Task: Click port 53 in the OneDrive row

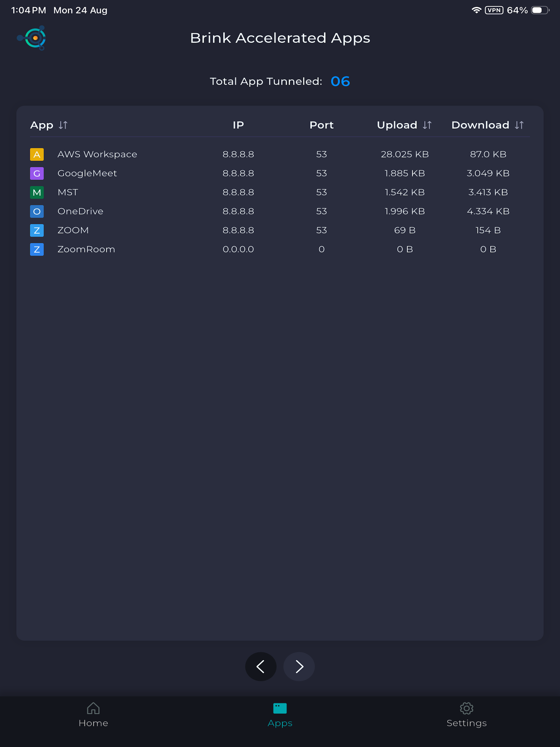Action: point(321,211)
